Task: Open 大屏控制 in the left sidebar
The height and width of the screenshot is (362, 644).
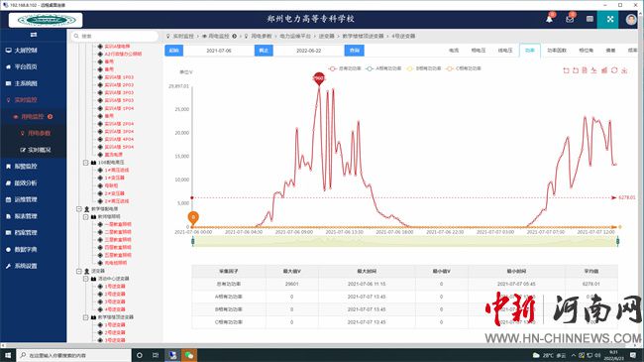Action: coord(26,51)
